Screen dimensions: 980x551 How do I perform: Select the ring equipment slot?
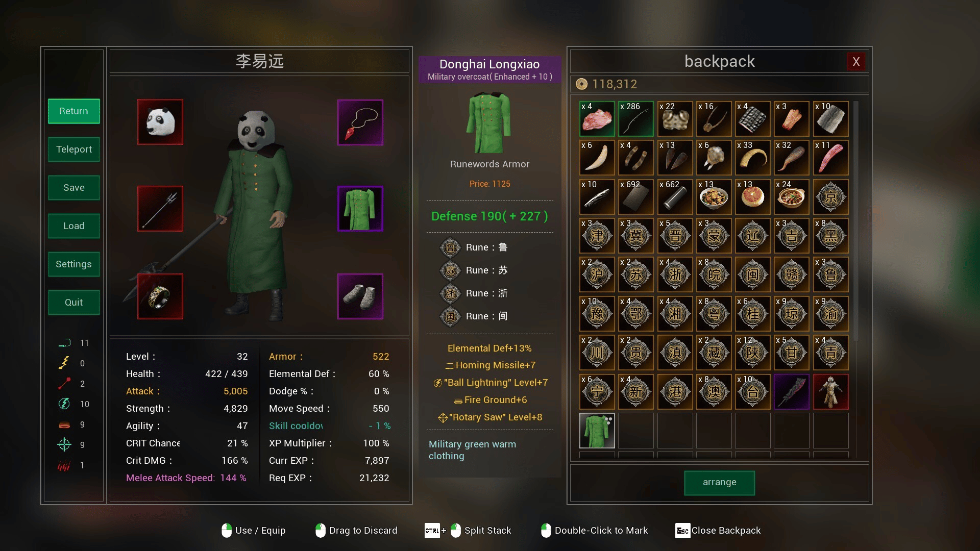[x=160, y=296]
